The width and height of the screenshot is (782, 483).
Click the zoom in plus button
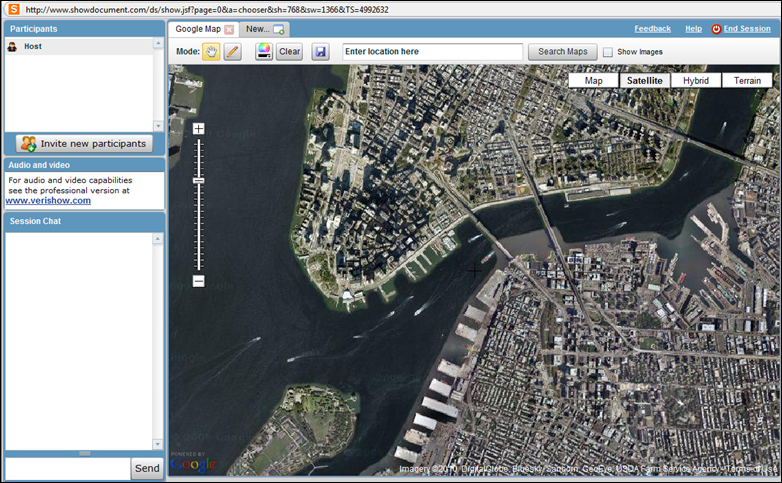pos(198,128)
